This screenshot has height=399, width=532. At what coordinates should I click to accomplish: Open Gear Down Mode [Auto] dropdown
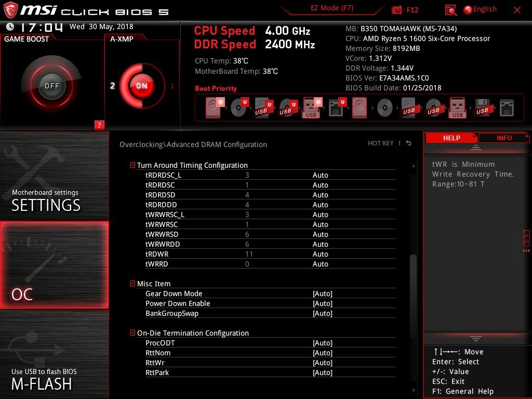pos(322,294)
